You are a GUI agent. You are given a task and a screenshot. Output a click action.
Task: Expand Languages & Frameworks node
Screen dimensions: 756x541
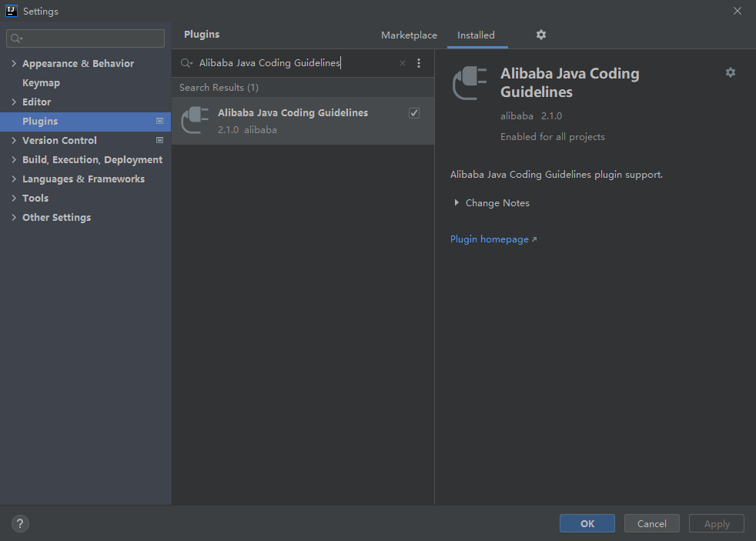point(14,179)
